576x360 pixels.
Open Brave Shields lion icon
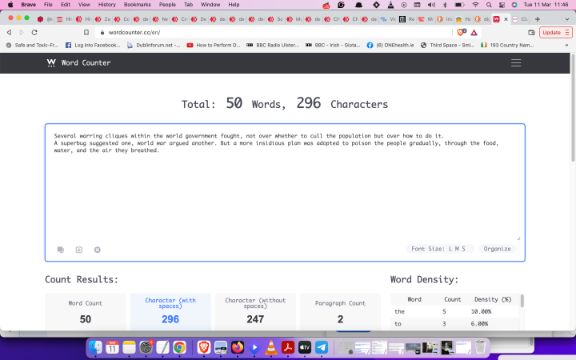[x=461, y=32]
